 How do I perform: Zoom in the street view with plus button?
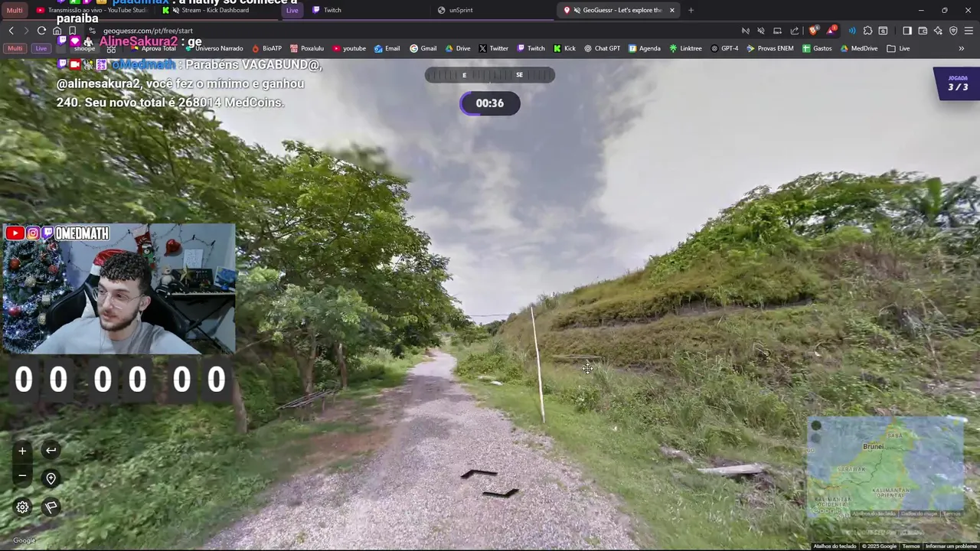(x=22, y=451)
